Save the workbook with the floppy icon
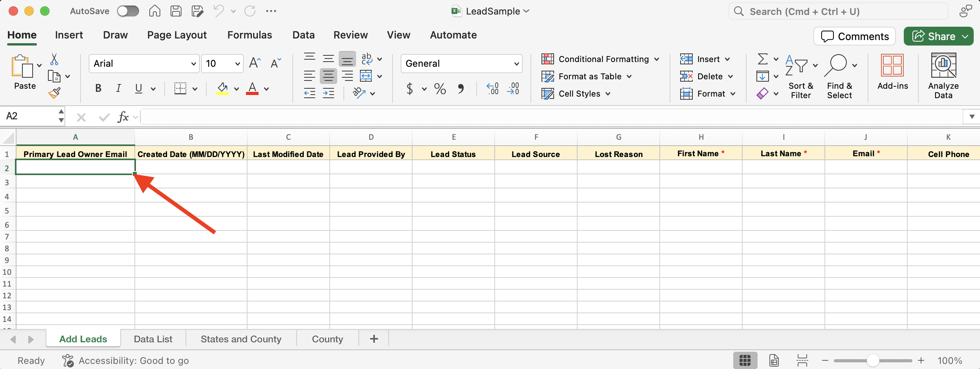This screenshot has height=369, width=980. [176, 11]
